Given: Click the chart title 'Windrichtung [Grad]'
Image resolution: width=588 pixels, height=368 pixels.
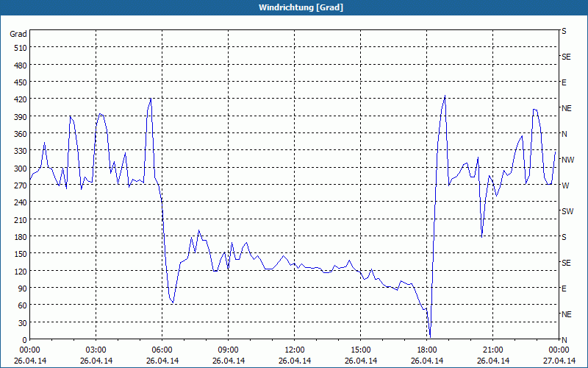Looking at the screenshot, I should pos(301,7).
